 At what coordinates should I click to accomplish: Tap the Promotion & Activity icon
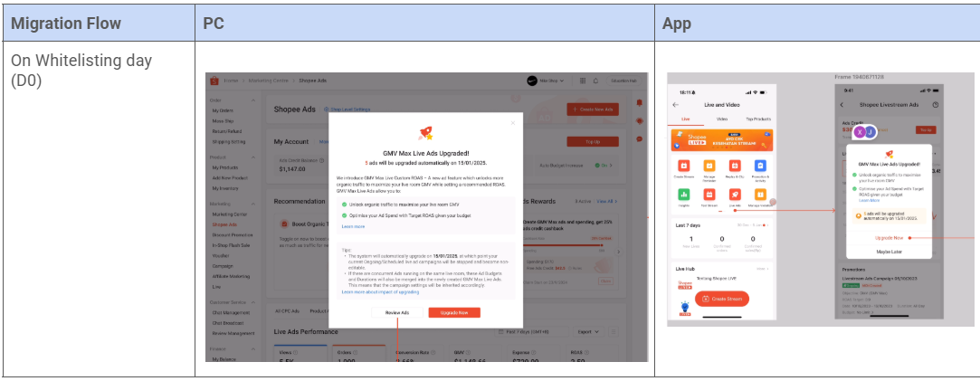759,167
